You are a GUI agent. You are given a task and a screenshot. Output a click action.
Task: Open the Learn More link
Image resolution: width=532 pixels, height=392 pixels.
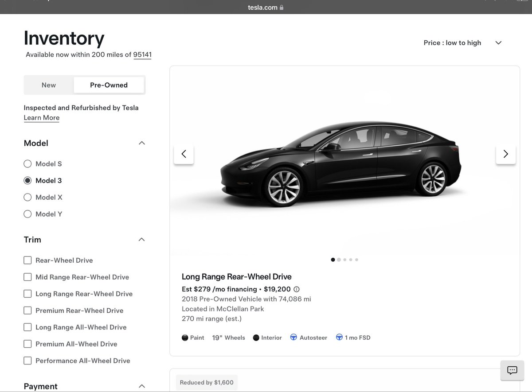pos(42,118)
